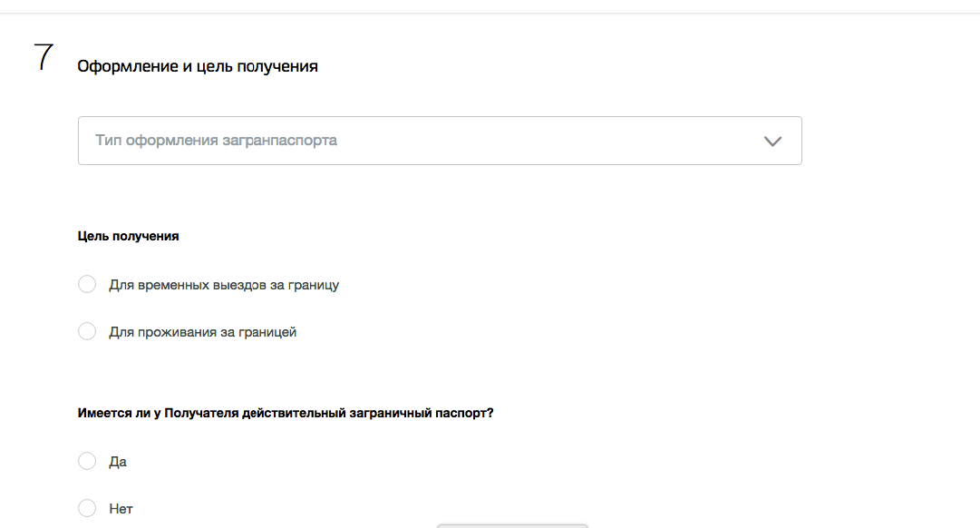Choose the "Нет" radio button

click(87, 509)
